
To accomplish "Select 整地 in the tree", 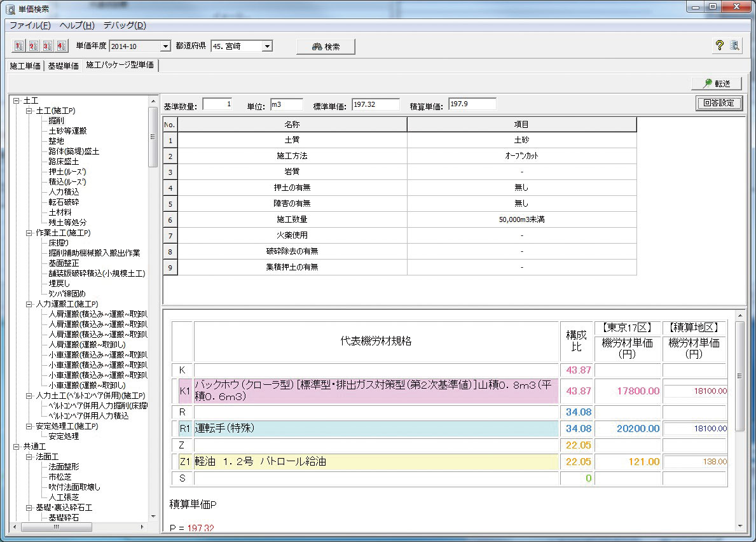I will tap(57, 141).
